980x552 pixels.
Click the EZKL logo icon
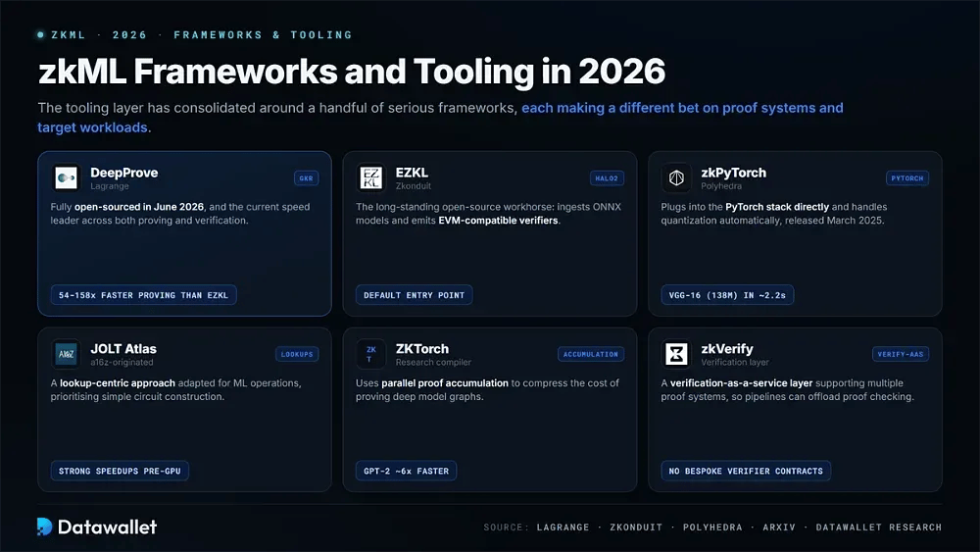click(x=370, y=177)
